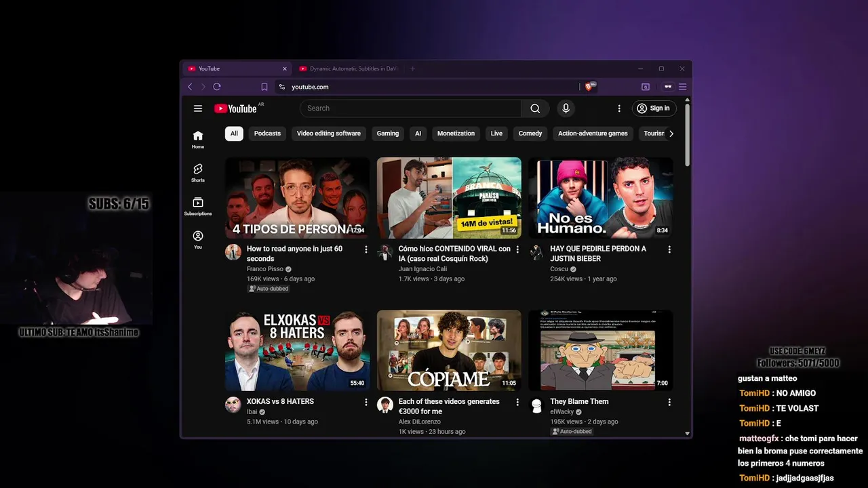Select the AI filter chip
Image resolution: width=868 pixels, height=488 pixels.
pos(418,134)
